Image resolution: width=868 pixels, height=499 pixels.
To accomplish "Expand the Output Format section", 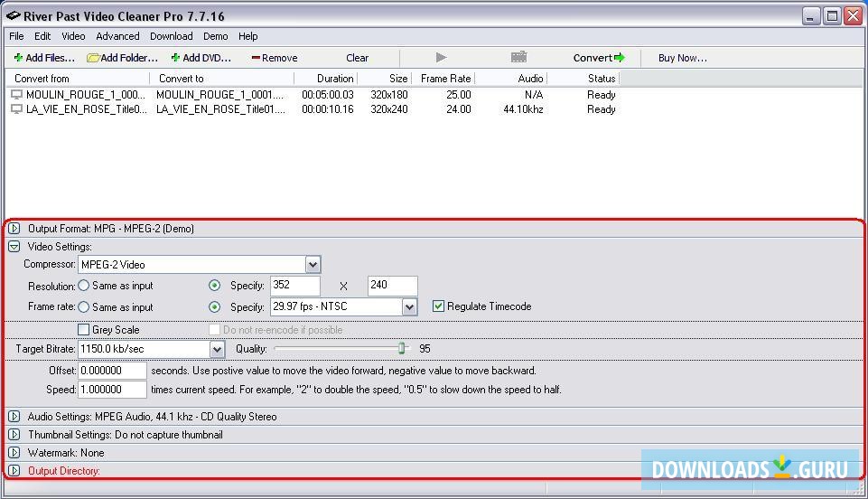I will click(x=14, y=228).
